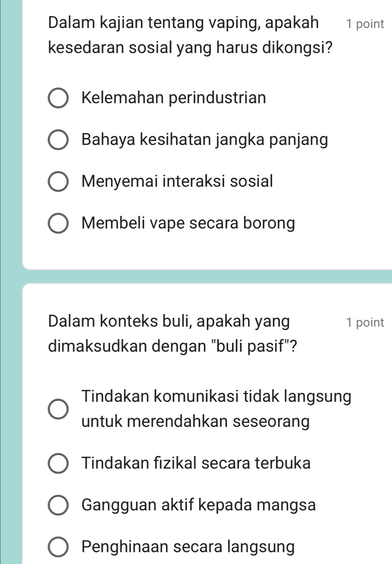The height and width of the screenshot is (564, 392).
Task: Click the 'Penghinaan secara langsung' label text
Action: point(188,547)
